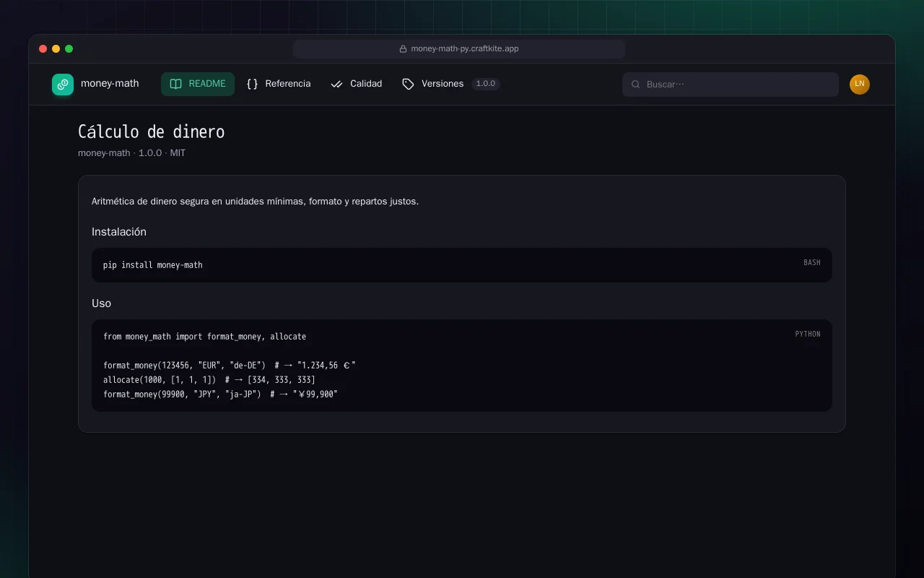Click the curly braces Referencia icon
The image size is (924, 578).
(252, 84)
